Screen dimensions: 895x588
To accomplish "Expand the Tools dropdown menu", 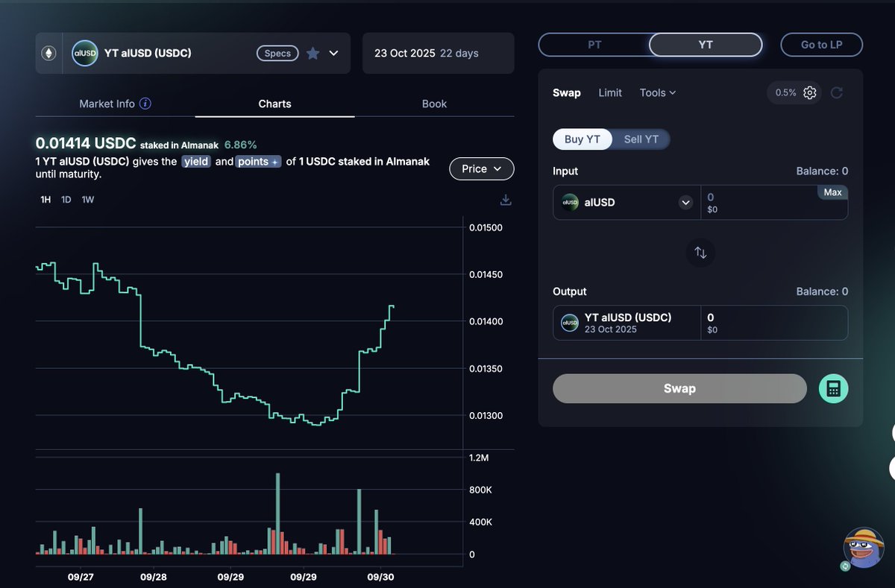I will coord(657,92).
